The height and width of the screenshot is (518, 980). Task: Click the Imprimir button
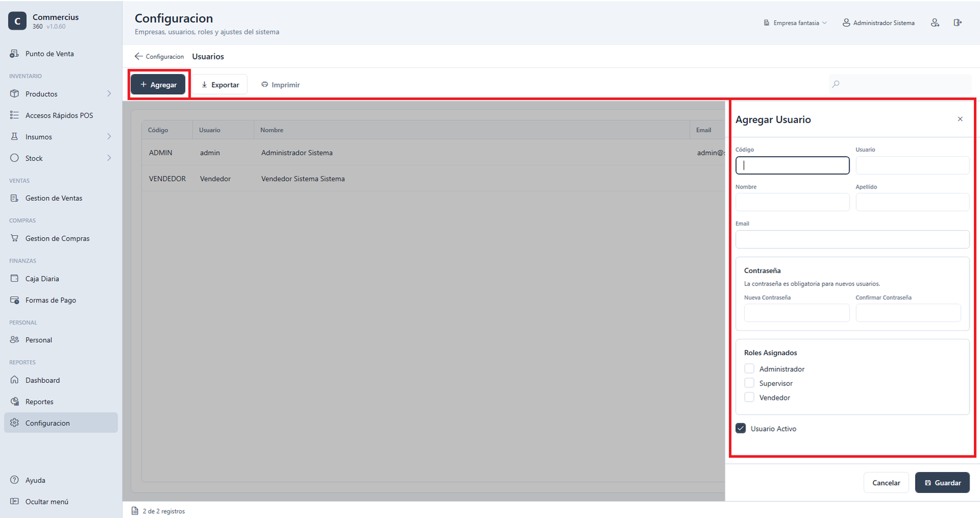point(281,84)
